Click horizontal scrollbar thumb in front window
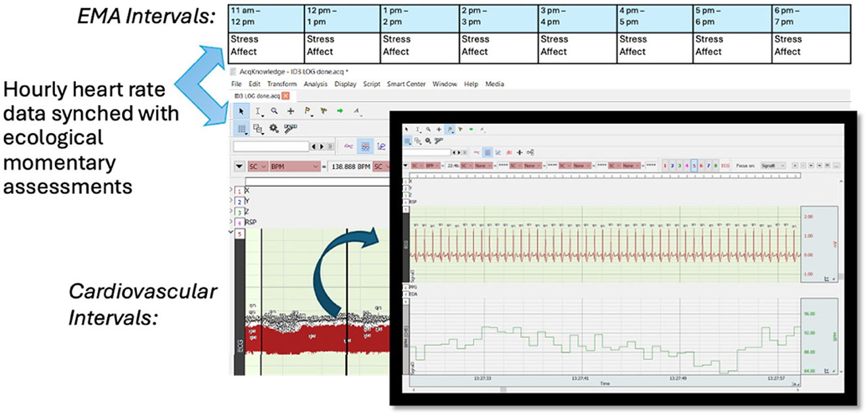 coord(503,389)
